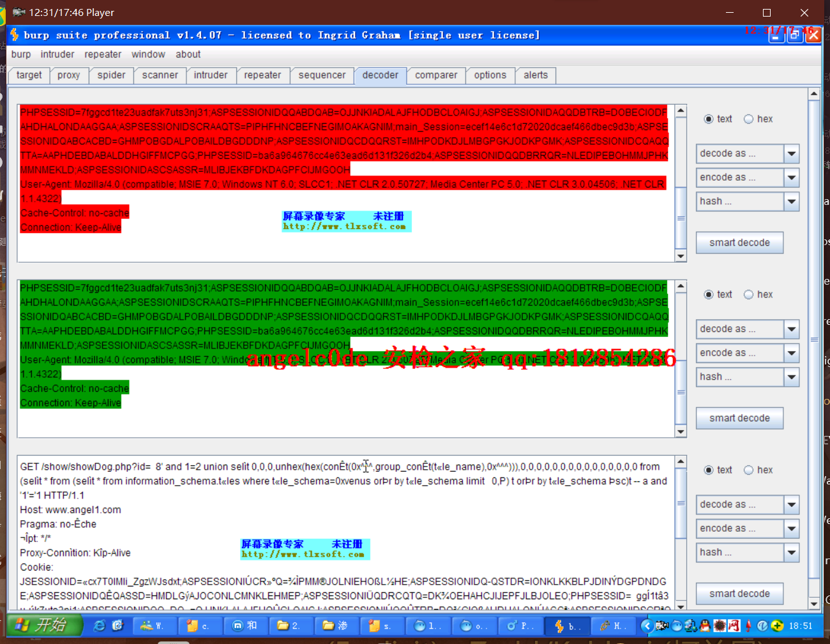Click the Internet Explorer quick launch icon

click(100, 625)
